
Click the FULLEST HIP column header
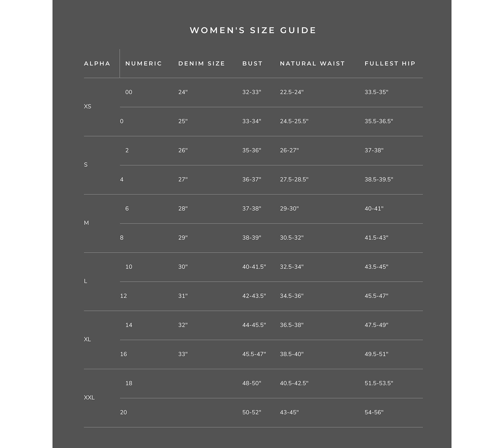[390, 63]
